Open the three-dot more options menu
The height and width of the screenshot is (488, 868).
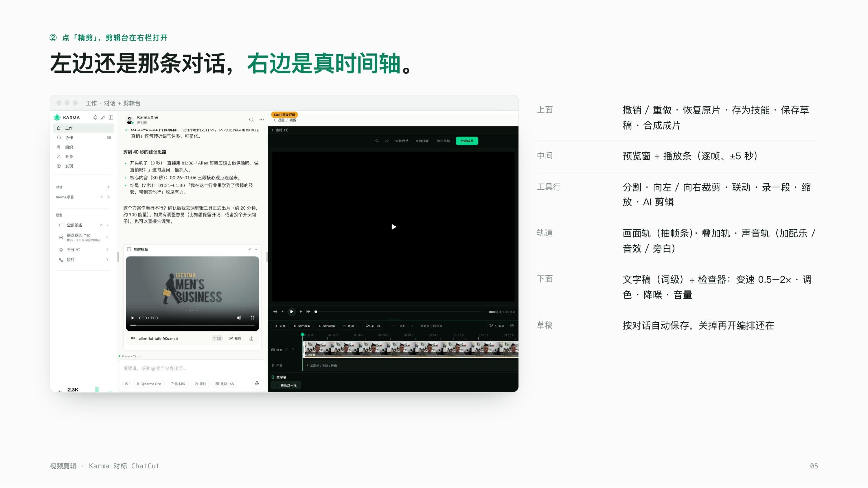262,120
